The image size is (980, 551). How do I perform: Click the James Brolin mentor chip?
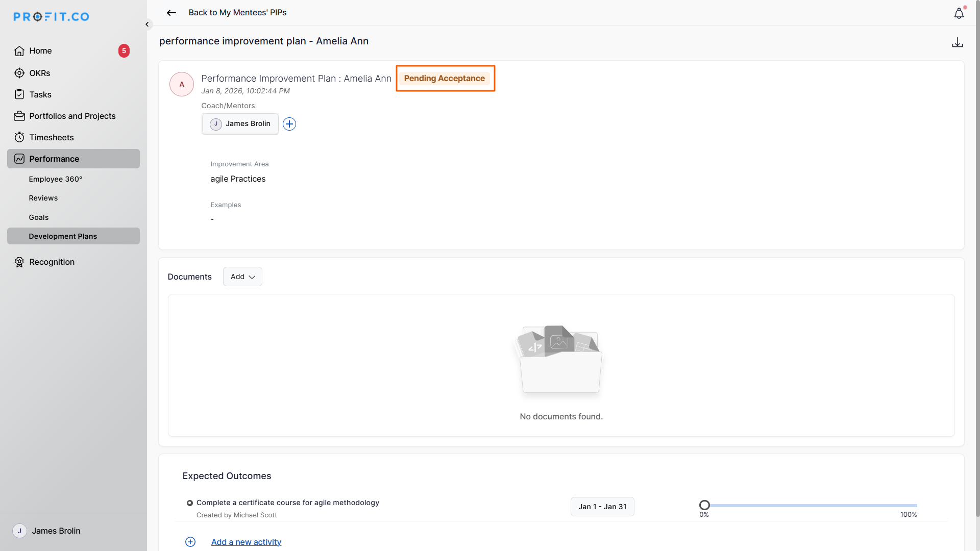[x=240, y=124]
